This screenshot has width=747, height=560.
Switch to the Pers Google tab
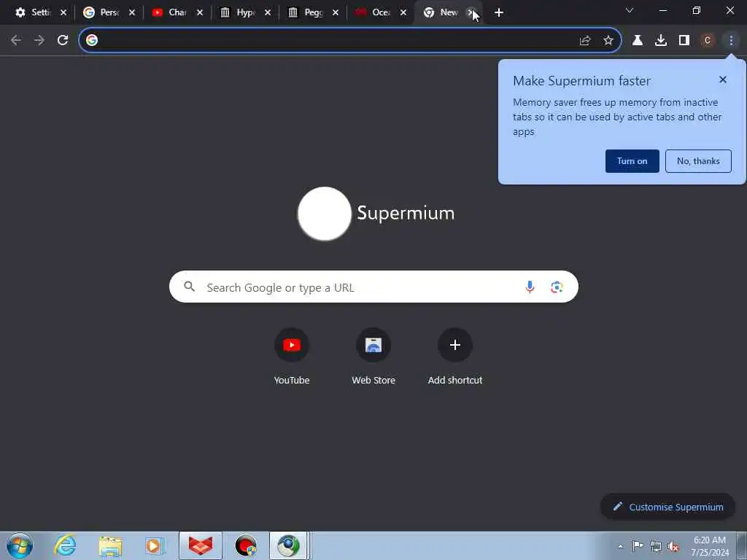(x=101, y=13)
